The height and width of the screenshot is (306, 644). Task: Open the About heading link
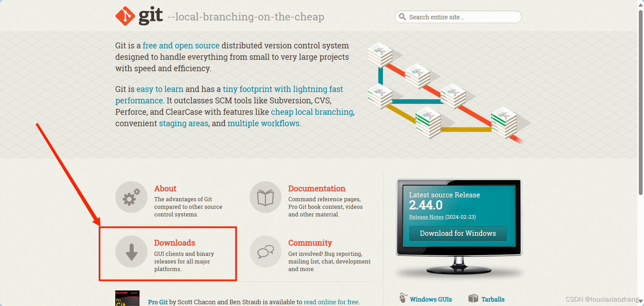[x=165, y=188]
